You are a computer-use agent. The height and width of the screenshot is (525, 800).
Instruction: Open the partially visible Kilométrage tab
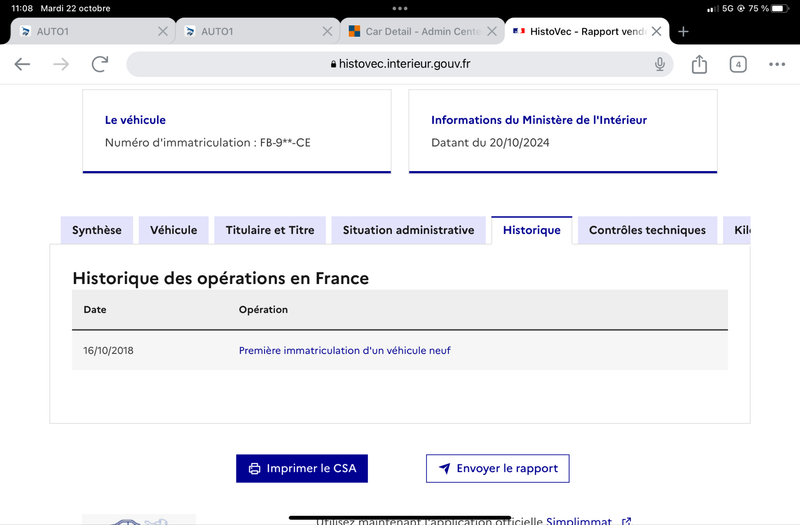click(737, 230)
